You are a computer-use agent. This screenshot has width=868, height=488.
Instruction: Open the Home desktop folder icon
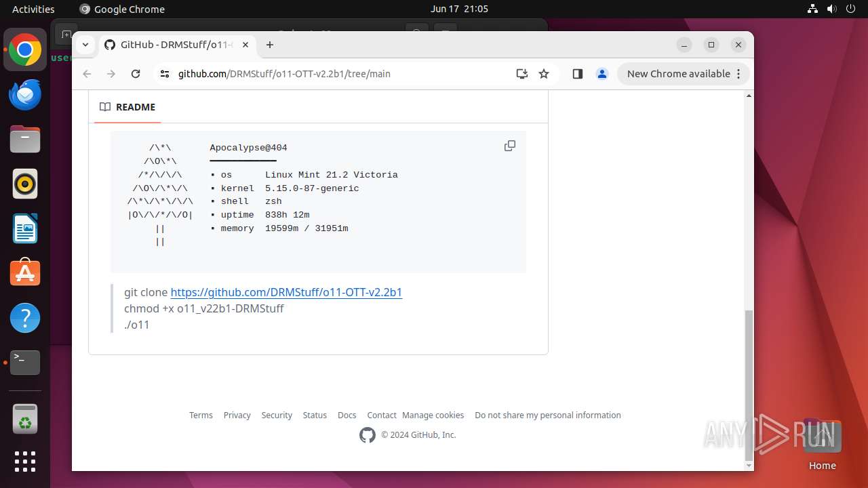click(x=822, y=445)
